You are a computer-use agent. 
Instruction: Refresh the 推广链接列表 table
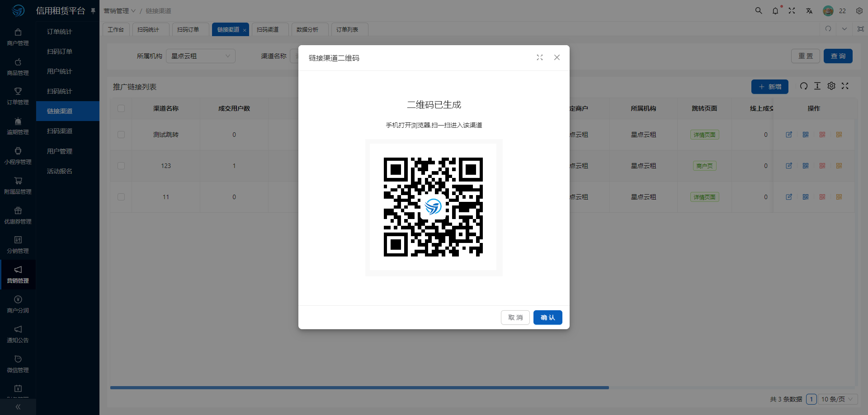click(804, 86)
